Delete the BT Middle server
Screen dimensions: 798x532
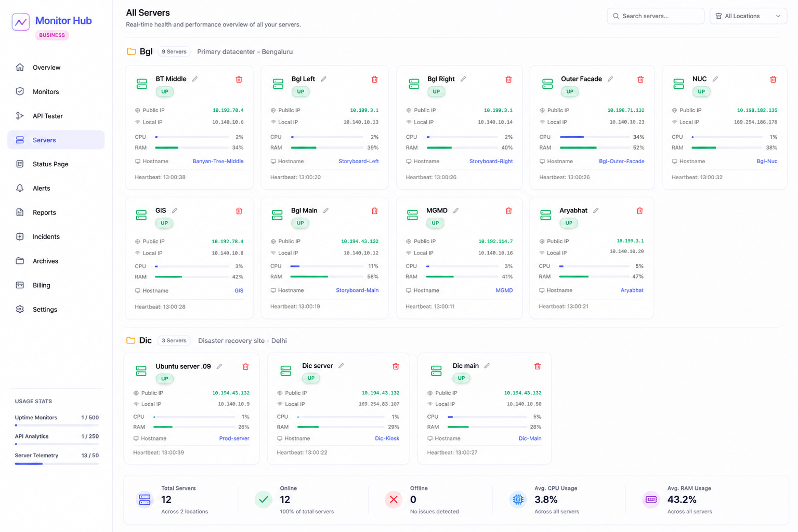(239, 79)
